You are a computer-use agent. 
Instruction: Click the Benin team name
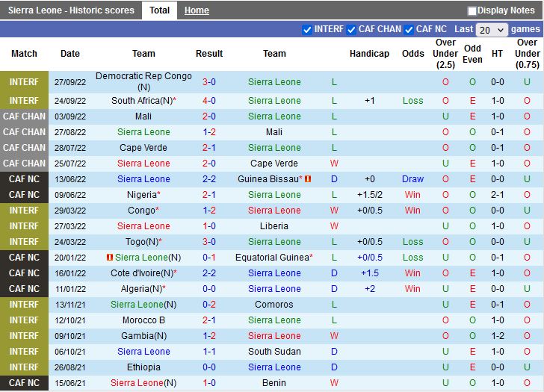point(274,382)
